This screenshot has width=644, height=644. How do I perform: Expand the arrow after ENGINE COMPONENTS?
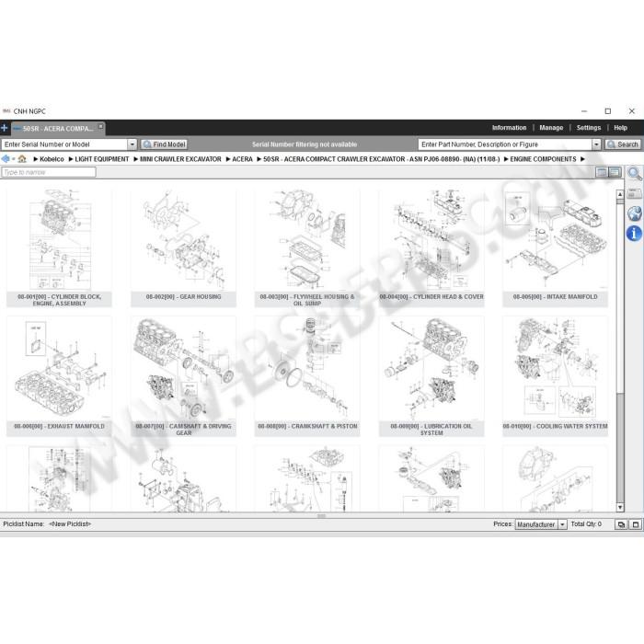[582, 159]
